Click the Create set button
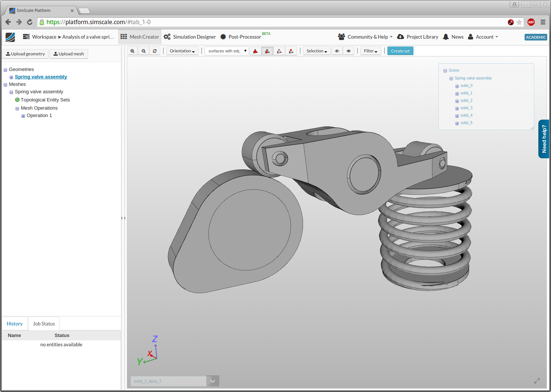 (400, 51)
